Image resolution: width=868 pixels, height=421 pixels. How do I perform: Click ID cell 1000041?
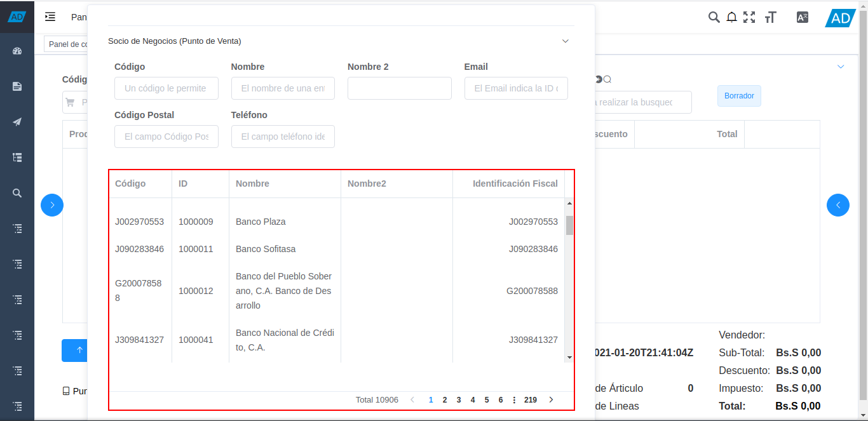tap(196, 340)
